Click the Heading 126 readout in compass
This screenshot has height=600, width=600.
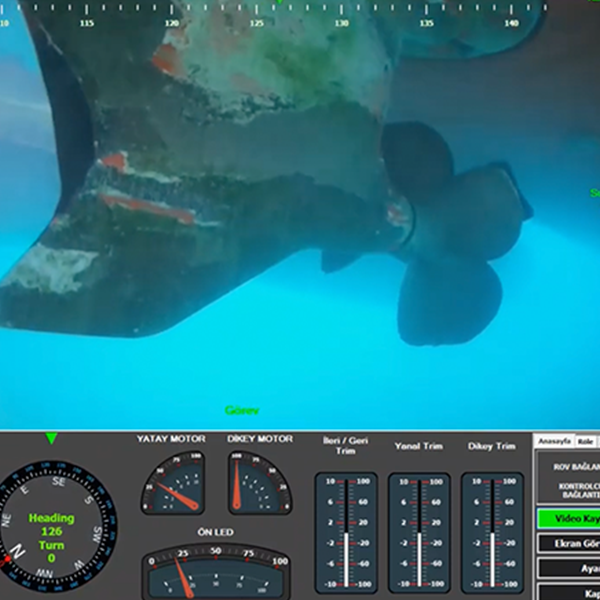(51, 524)
